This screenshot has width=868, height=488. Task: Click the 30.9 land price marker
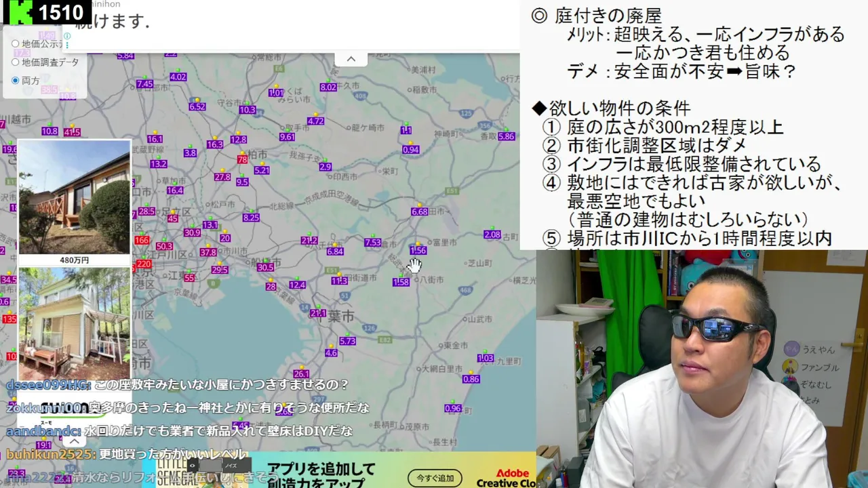tap(192, 232)
